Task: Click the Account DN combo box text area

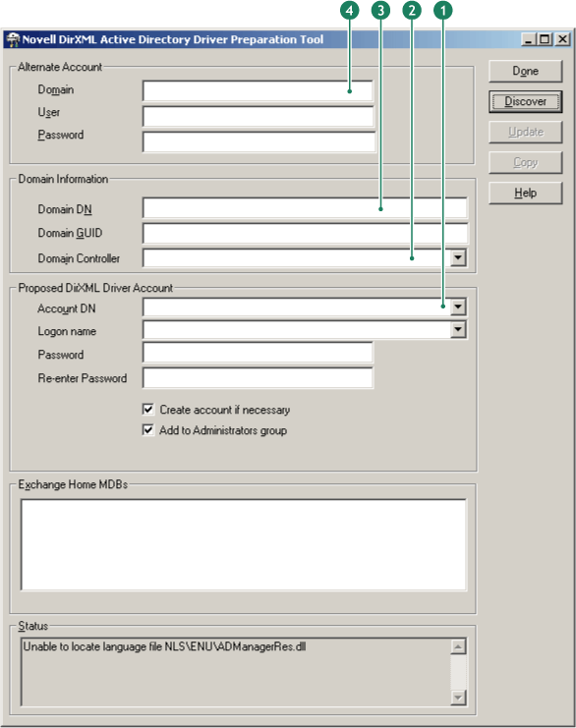Action: pos(297,307)
